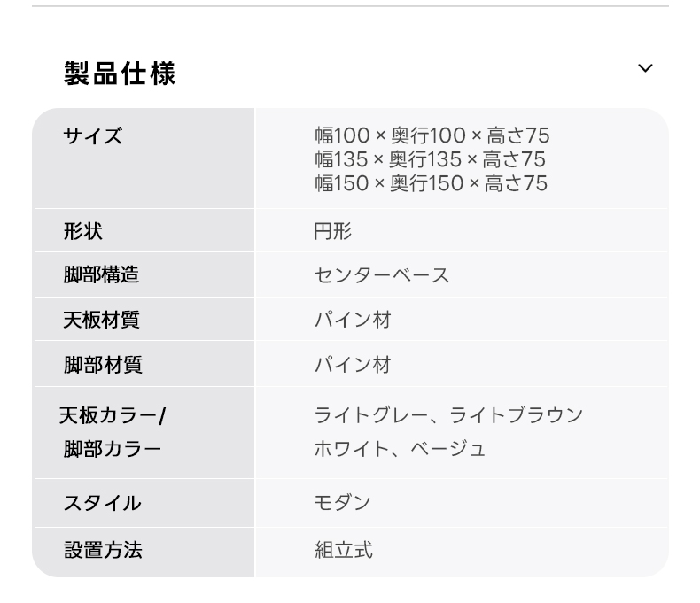Click the 幅150 × 奥行150 × 高さ75 size line
Viewport: 700px width, 603px height.
click(431, 183)
